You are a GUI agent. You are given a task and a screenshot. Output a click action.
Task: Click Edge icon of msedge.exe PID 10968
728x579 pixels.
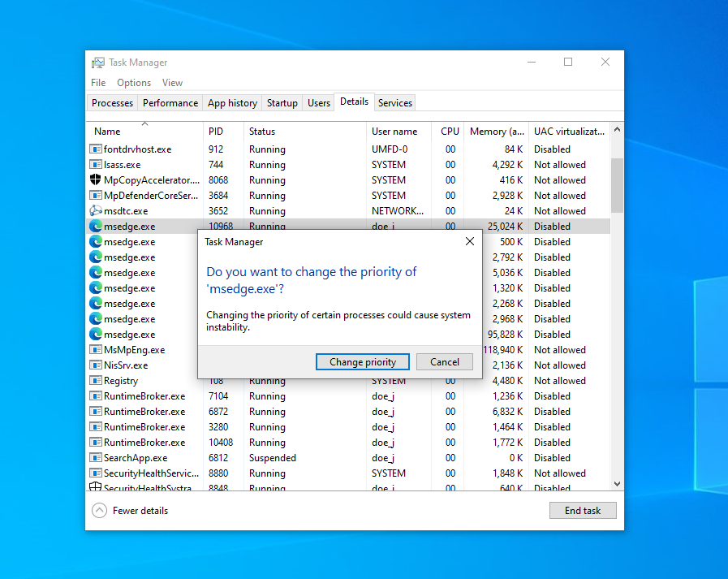(96, 227)
